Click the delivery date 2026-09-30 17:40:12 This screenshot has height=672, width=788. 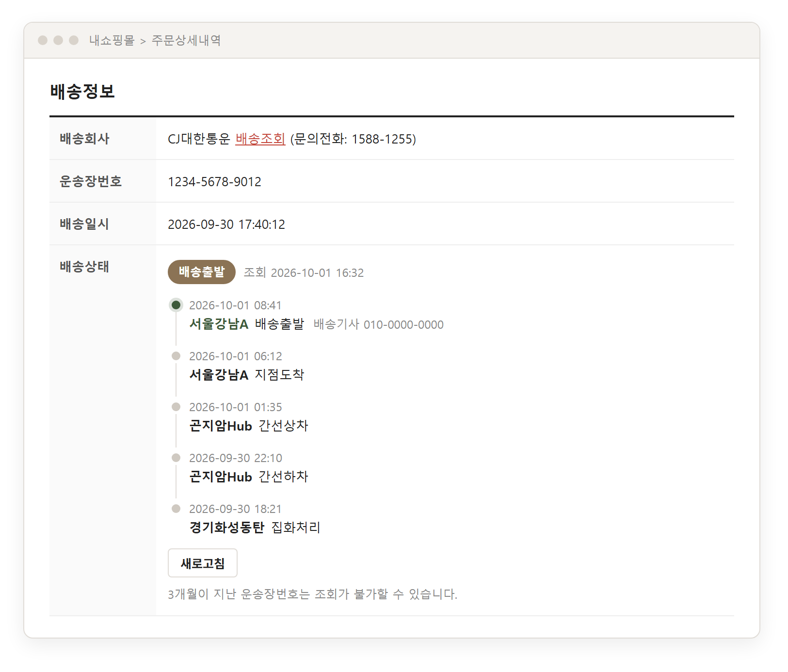click(x=226, y=224)
